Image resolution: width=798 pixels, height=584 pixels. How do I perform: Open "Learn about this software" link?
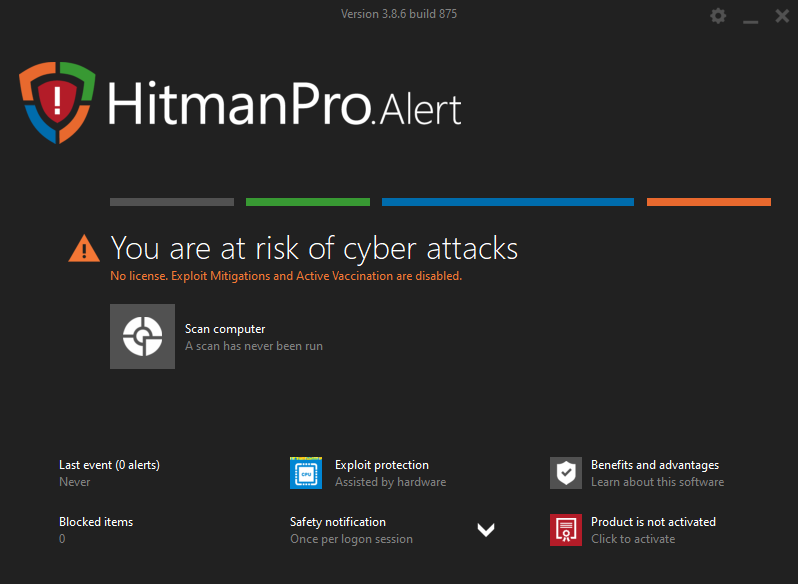click(x=657, y=482)
